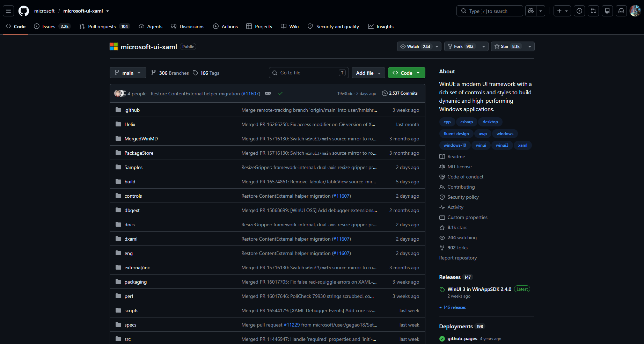Open the controls folder icon
This screenshot has height=344, width=644.
click(118, 196)
